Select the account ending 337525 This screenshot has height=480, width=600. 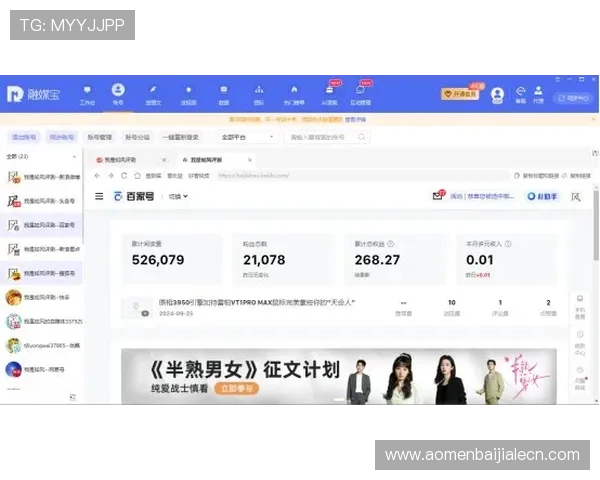42,322
